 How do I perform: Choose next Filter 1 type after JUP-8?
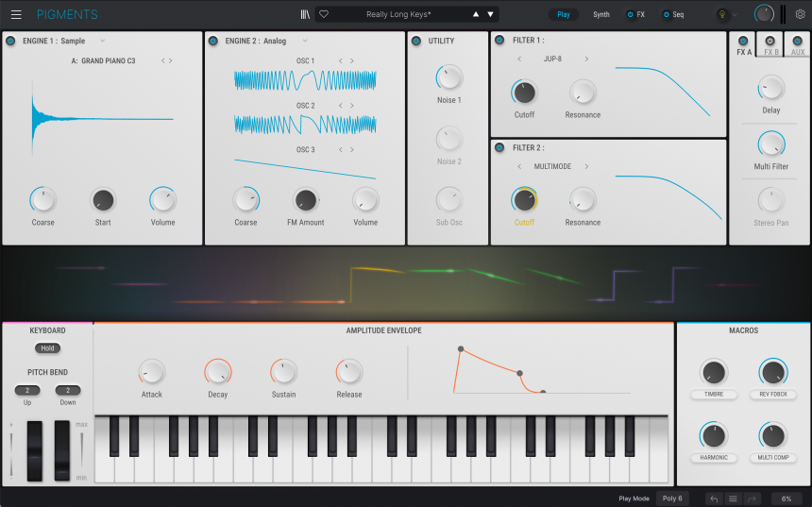586,59
